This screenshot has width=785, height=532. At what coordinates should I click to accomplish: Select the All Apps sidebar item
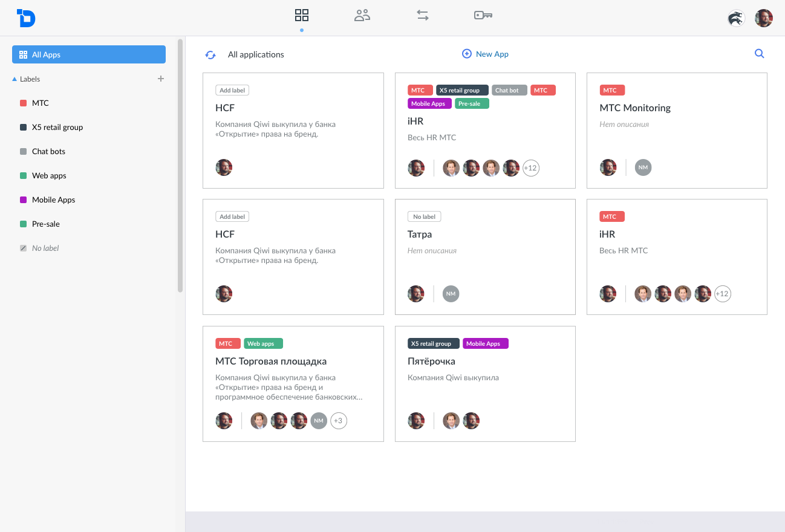[x=89, y=54]
